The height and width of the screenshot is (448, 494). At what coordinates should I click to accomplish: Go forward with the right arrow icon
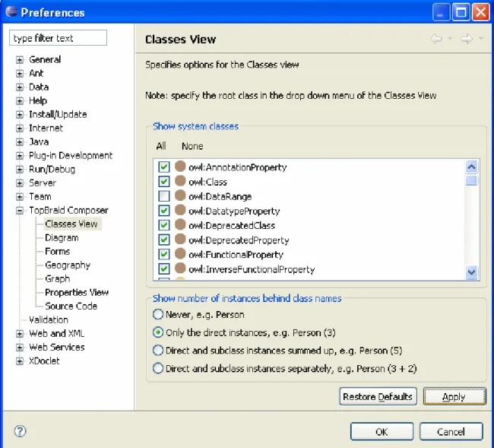click(x=467, y=39)
